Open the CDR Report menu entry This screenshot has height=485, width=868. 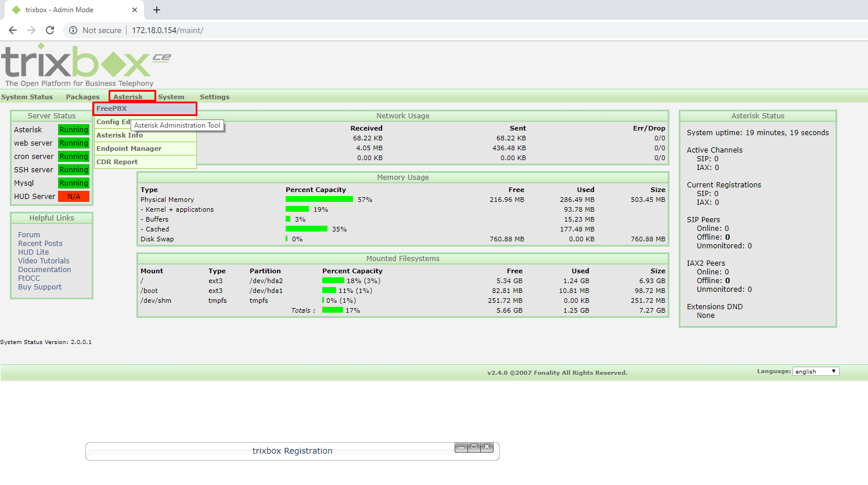click(117, 161)
